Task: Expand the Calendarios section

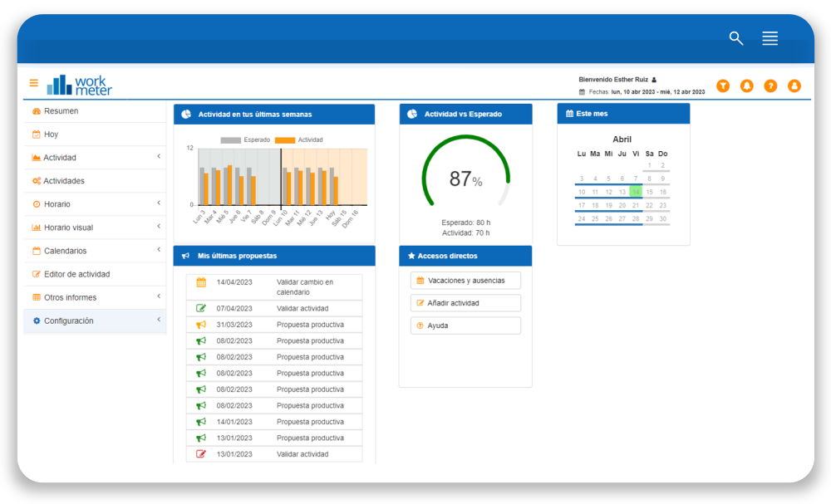Action: click(x=158, y=250)
